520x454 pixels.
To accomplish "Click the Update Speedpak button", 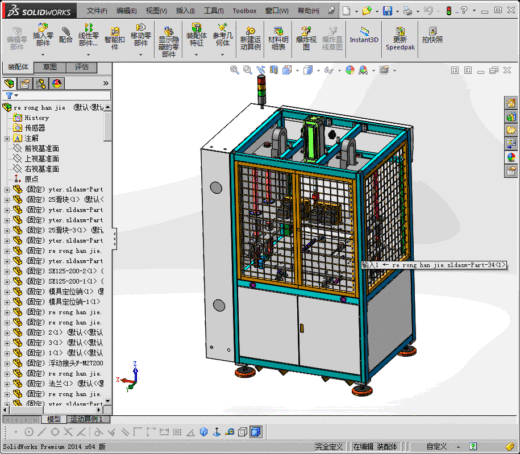I will click(400, 39).
